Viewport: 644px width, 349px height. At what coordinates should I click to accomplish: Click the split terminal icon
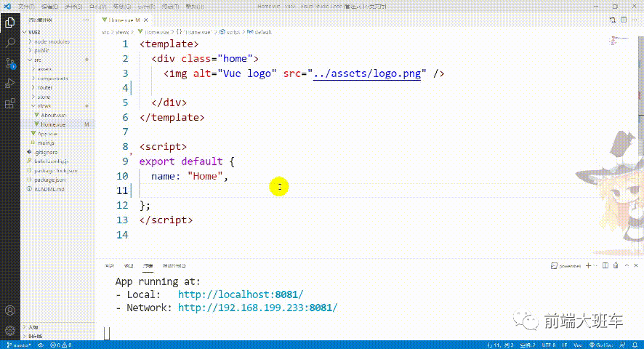tap(605, 265)
